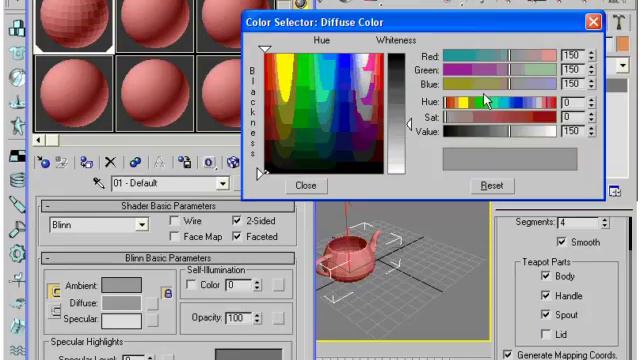Image resolution: width=640 pixels, height=360 pixels.
Task: Click the Red value spinner arrows
Action: pos(592,56)
